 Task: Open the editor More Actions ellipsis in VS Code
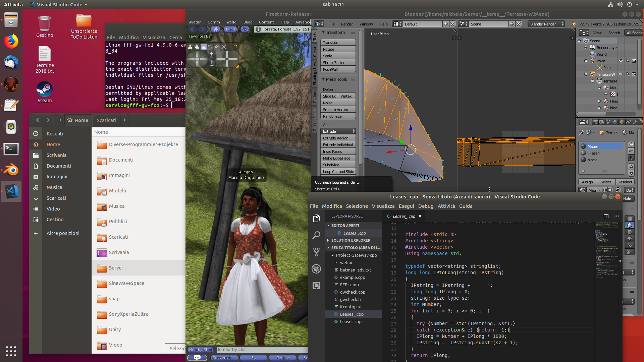click(x=616, y=216)
